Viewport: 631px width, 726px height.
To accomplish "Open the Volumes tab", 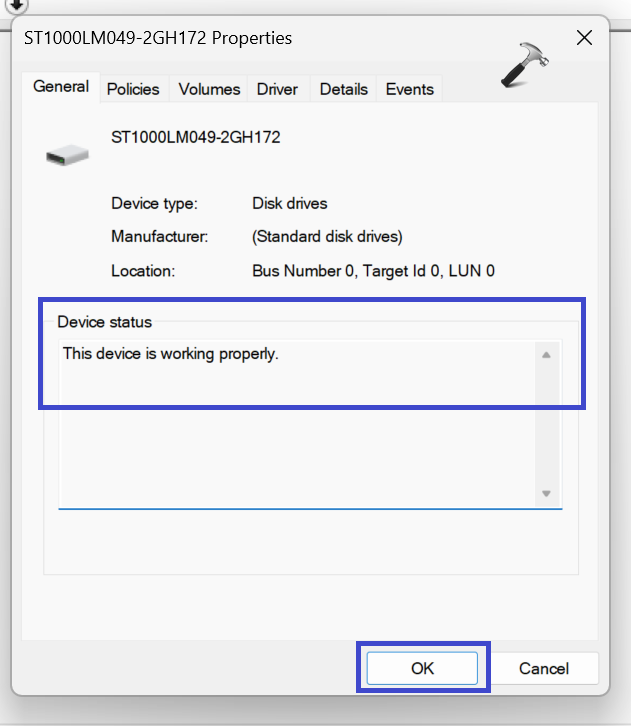I will pyautogui.click(x=209, y=89).
